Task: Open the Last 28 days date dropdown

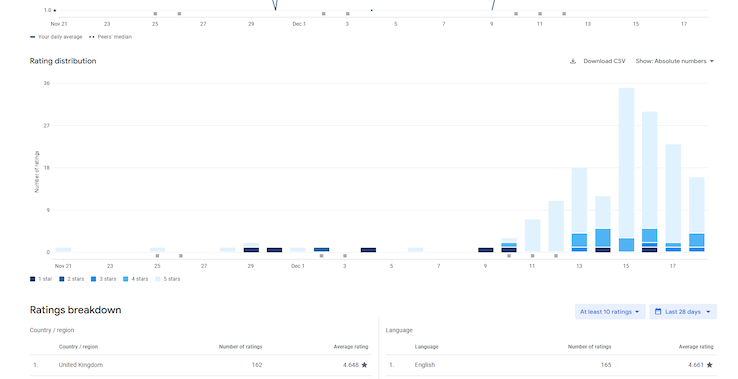Action: click(x=683, y=312)
